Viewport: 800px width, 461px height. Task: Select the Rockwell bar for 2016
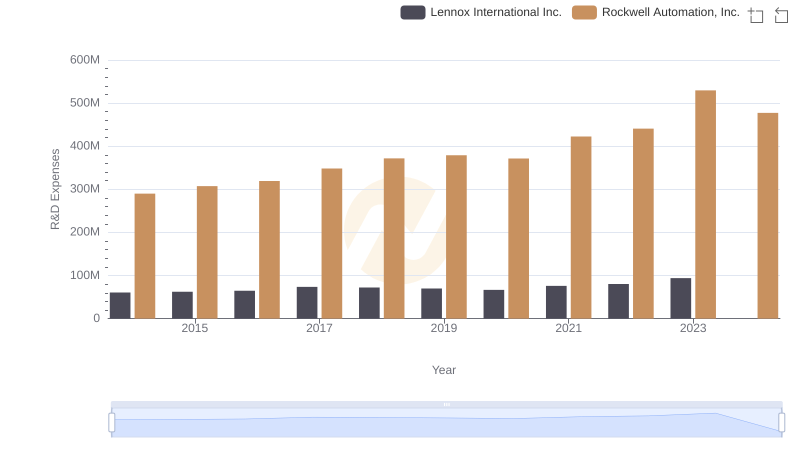pos(269,250)
